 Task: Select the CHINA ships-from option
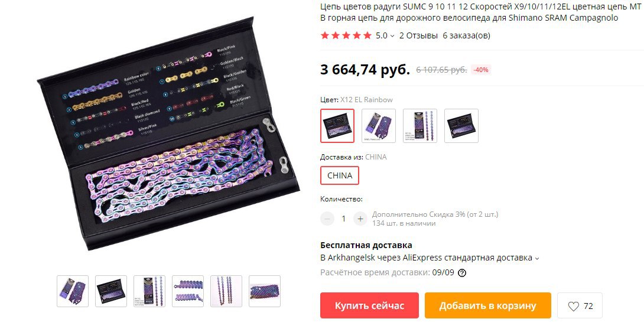[x=340, y=175]
